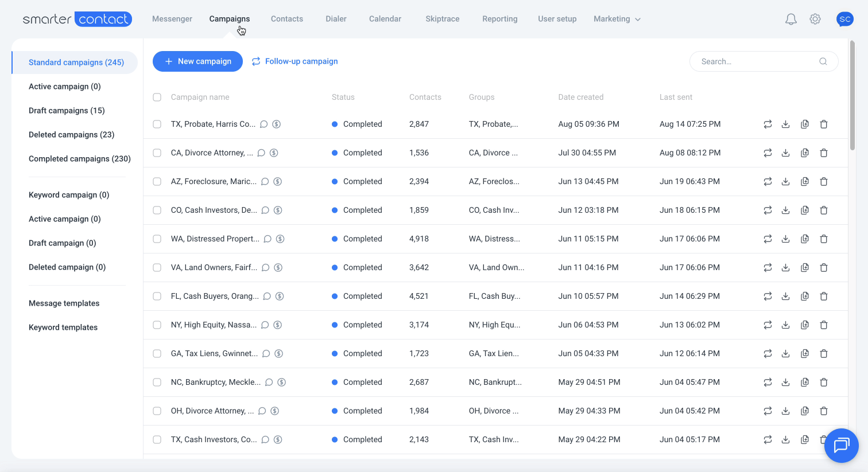Check the AZ, Foreclosure campaign box
868x472 pixels.
tap(157, 181)
